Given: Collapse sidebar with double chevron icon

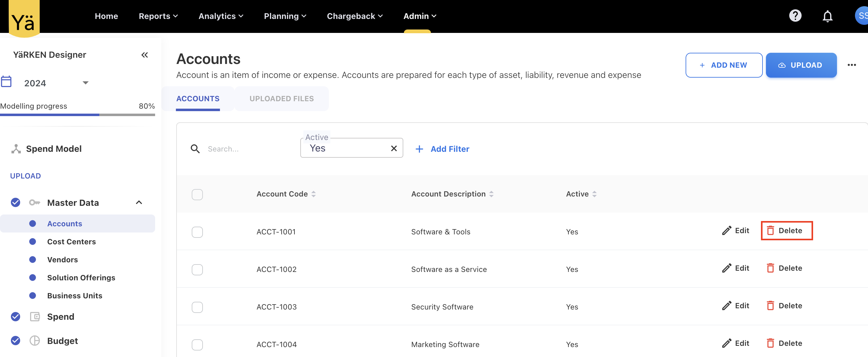Looking at the screenshot, I should click(145, 55).
